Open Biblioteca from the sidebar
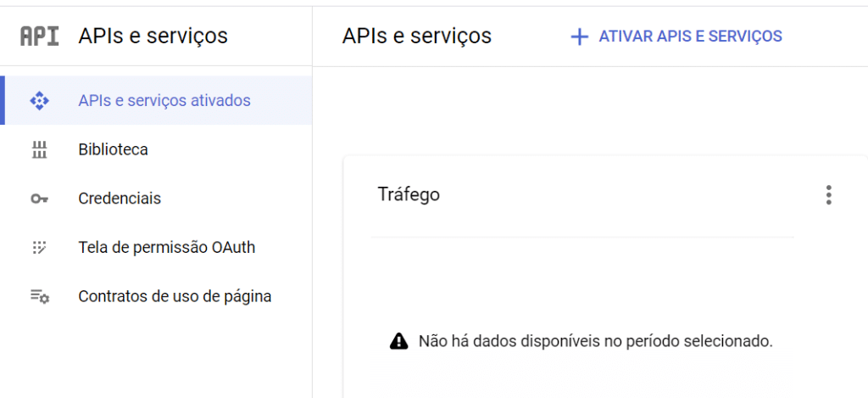This screenshot has height=398, width=868. coord(113,150)
